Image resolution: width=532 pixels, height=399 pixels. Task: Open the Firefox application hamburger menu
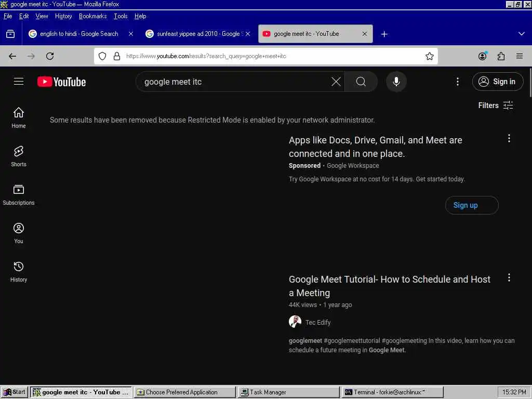click(520, 56)
